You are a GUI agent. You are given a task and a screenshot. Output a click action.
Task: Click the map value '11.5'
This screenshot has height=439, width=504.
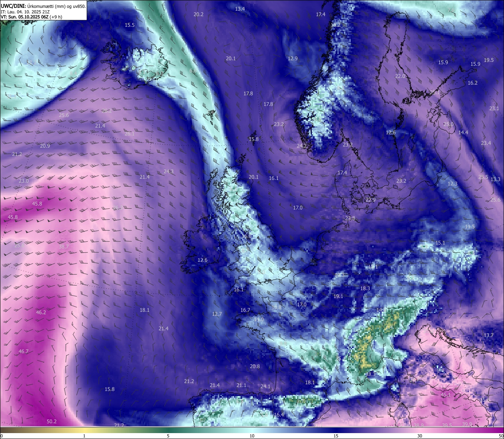(470, 226)
